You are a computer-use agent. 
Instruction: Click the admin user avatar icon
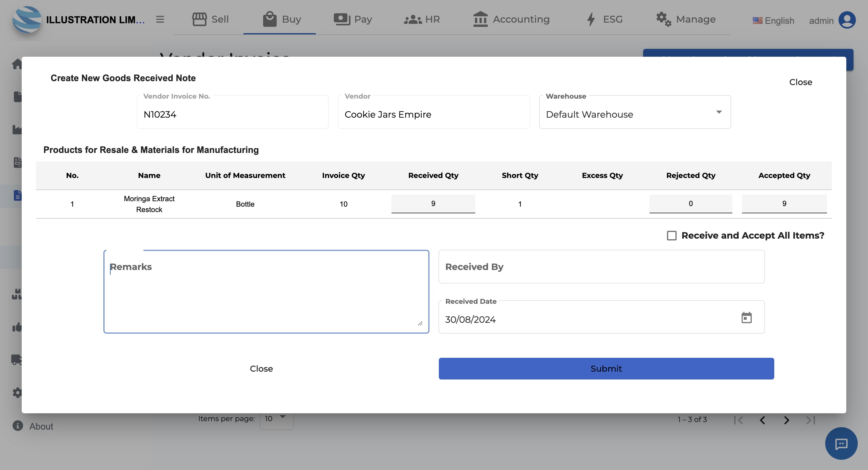[x=847, y=20]
